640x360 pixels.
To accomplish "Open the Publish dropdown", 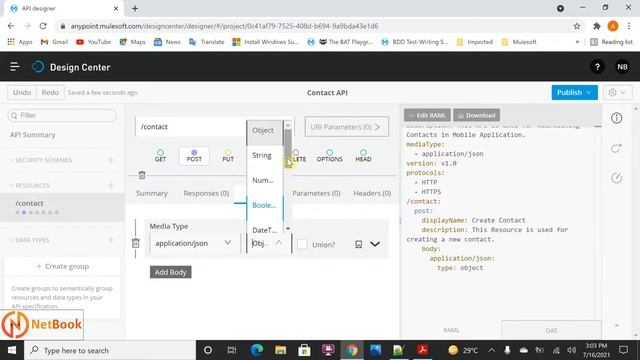I will pos(574,93).
